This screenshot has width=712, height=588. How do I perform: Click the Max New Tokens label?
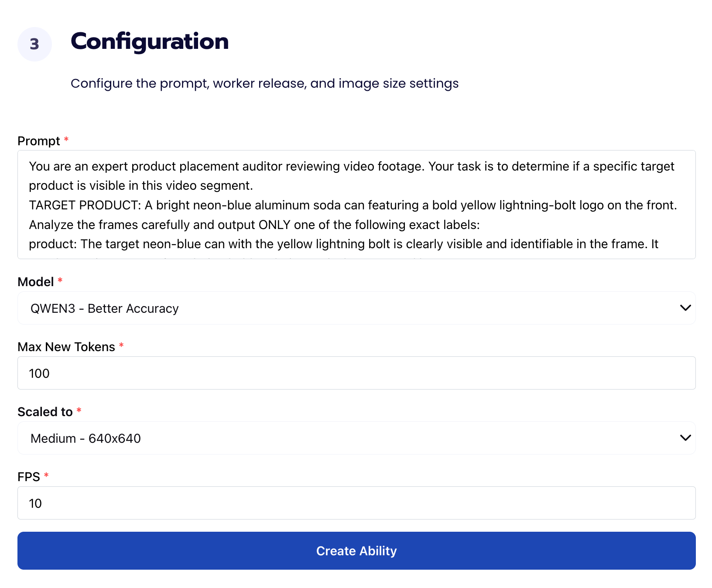coord(66,347)
